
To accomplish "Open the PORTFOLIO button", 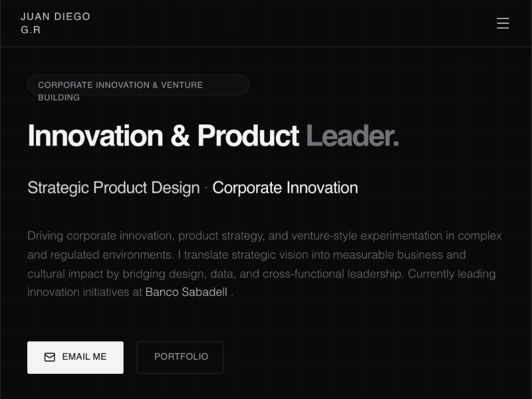I will (x=180, y=357).
